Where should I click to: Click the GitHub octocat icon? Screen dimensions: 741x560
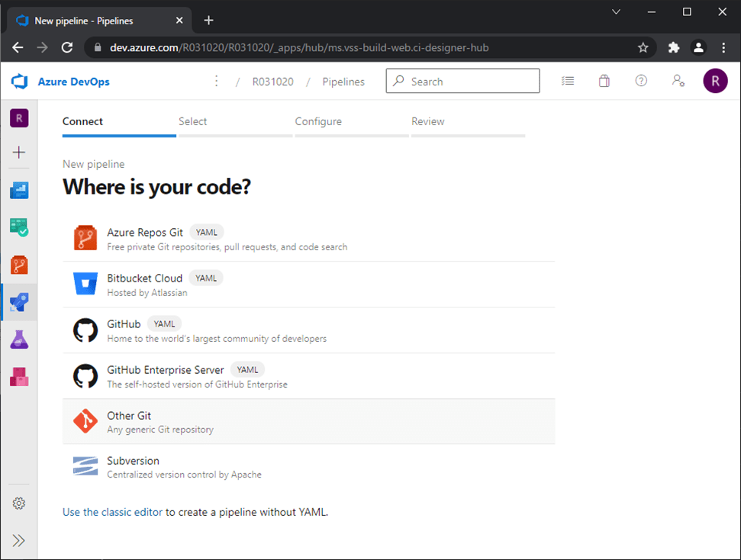85,330
